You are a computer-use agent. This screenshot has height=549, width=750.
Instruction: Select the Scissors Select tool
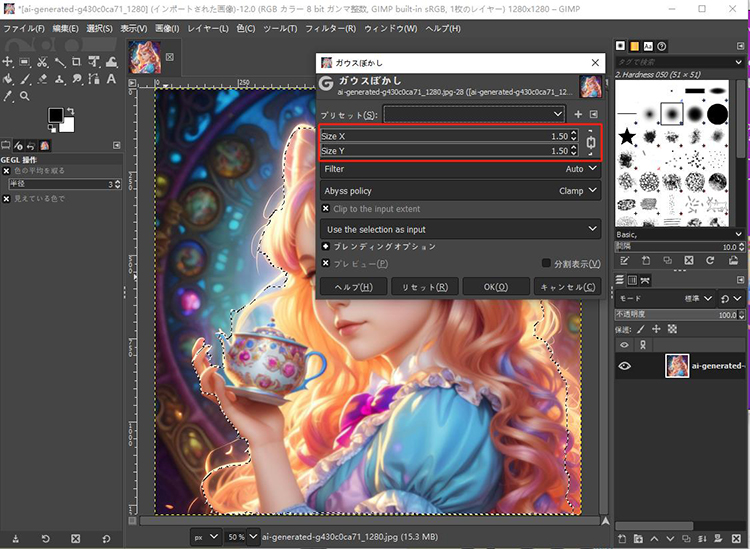42,61
